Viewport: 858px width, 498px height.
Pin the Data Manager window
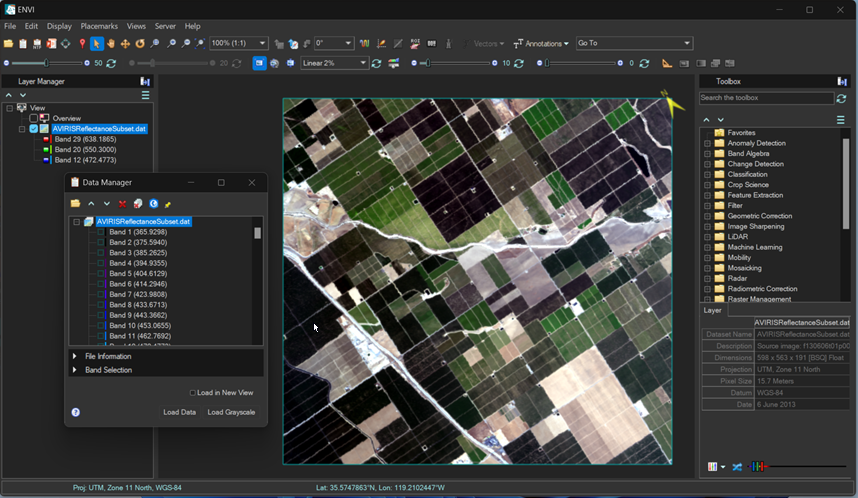coord(168,203)
